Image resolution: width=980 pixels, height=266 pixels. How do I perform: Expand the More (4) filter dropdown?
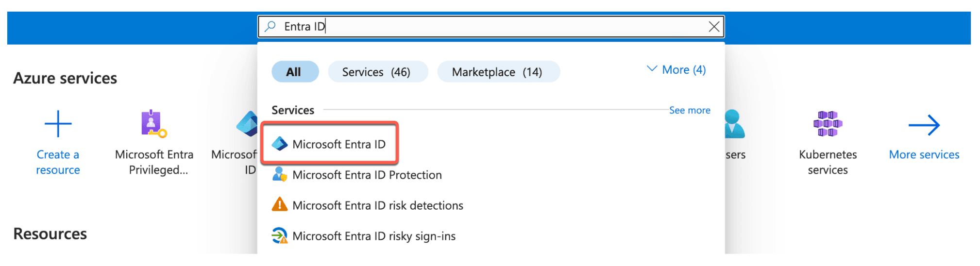coord(676,70)
